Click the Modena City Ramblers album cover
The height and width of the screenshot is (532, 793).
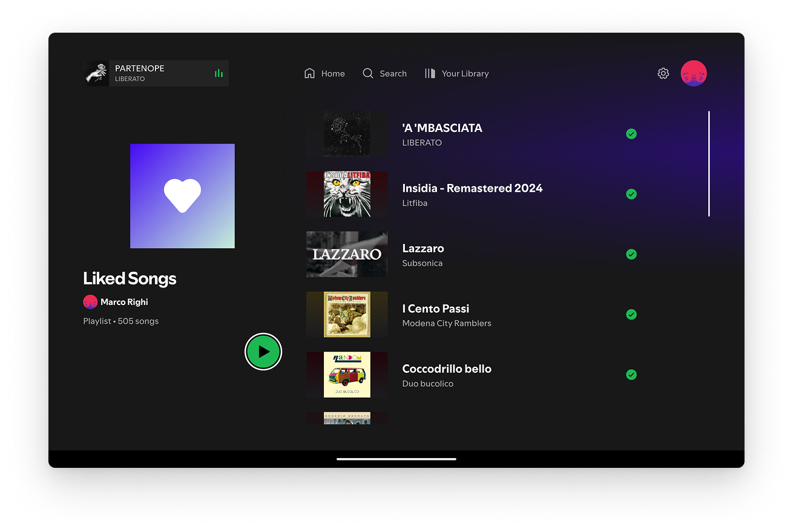click(x=347, y=314)
